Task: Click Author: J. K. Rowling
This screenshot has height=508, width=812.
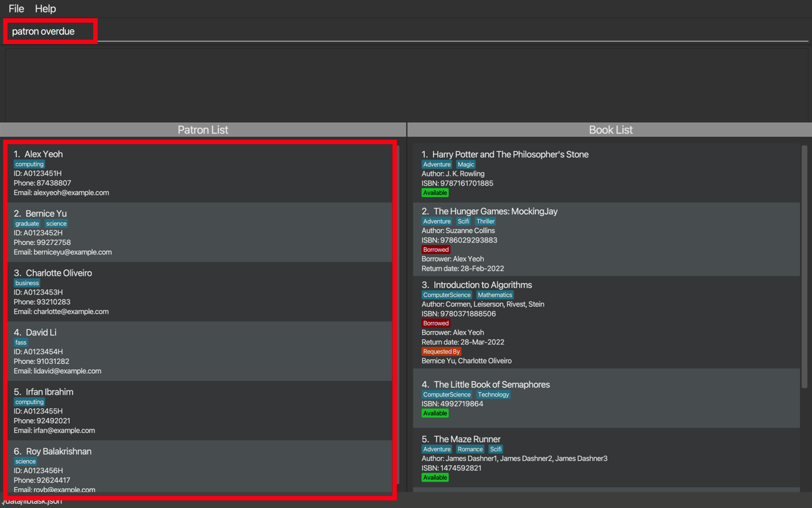Action: pyautogui.click(x=453, y=174)
